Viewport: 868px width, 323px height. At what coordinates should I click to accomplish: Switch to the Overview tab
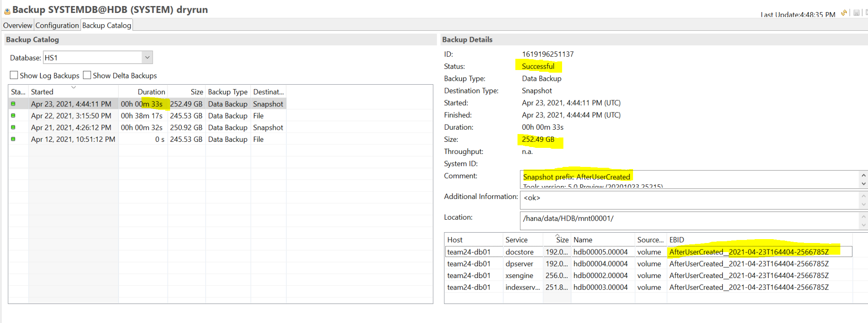(x=17, y=25)
